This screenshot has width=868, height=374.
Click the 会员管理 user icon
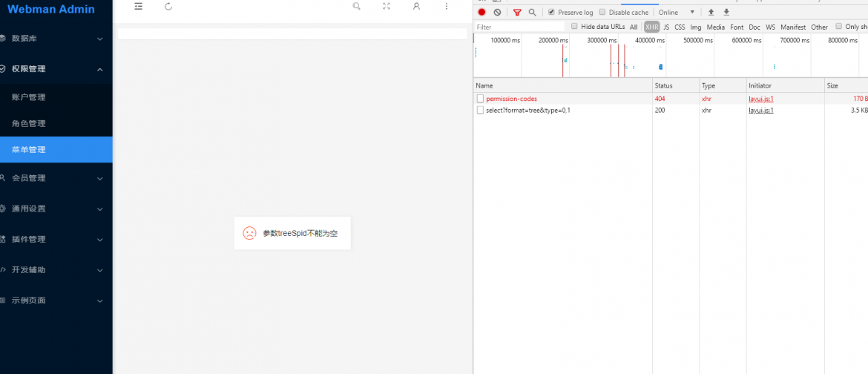click(2, 178)
